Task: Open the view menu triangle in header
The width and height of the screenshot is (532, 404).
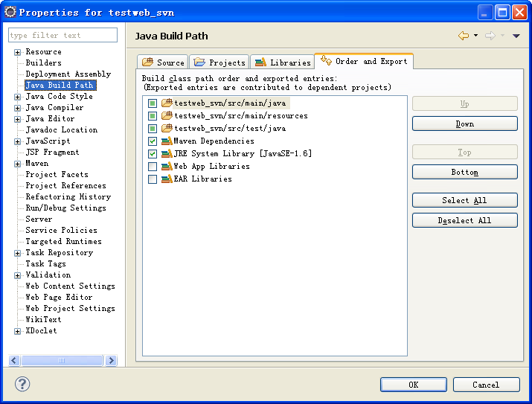Action: pos(516,36)
